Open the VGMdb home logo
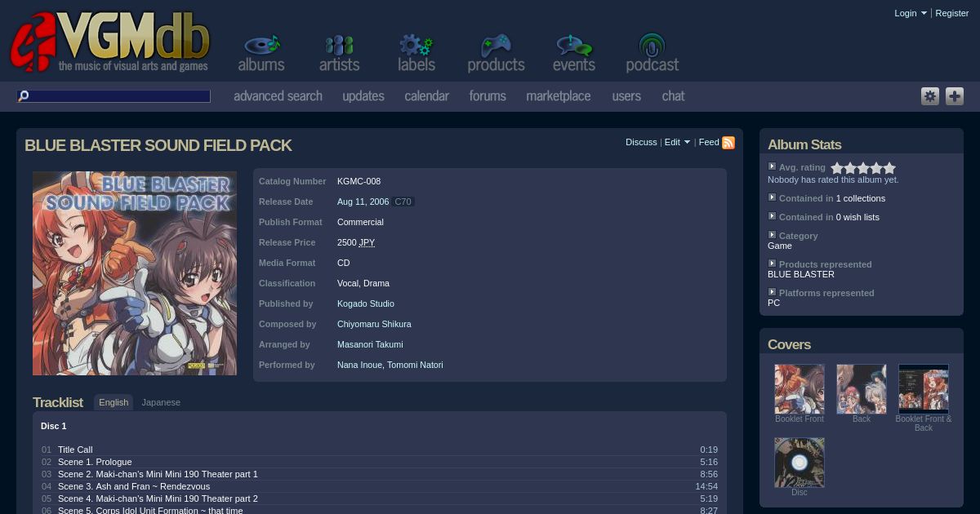Image resolution: width=980 pixels, height=514 pixels. pyautogui.click(x=110, y=42)
